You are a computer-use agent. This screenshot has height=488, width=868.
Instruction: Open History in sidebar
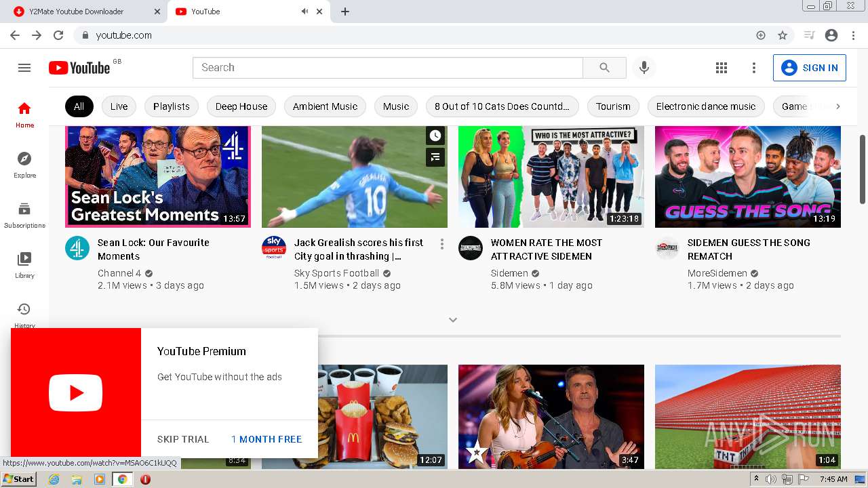point(24,314)
